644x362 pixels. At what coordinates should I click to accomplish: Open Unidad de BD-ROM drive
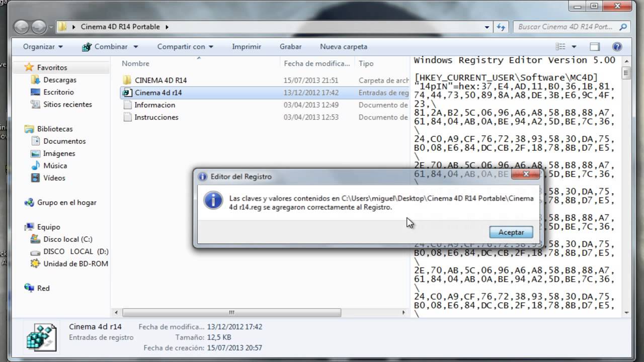75,263
